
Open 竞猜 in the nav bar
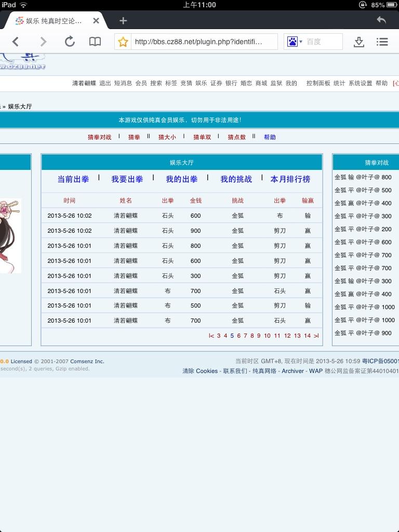pyautogui.click(x=187, y=83)
